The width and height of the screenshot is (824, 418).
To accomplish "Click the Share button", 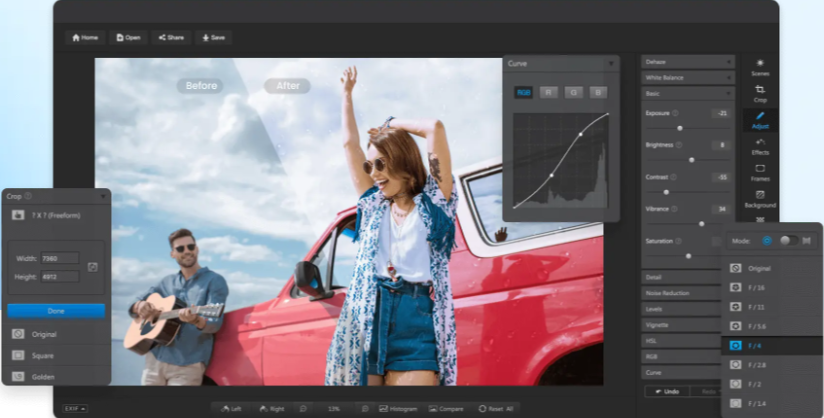I will pos(171,37).
